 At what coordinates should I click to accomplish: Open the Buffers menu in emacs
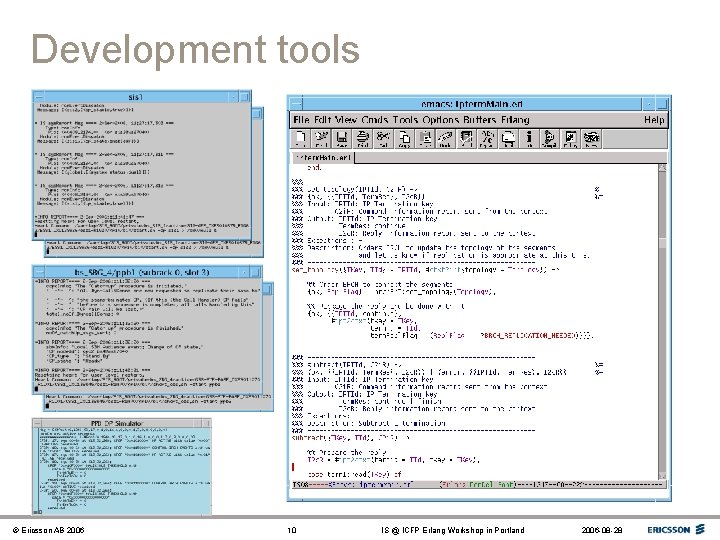click(480, 120)
